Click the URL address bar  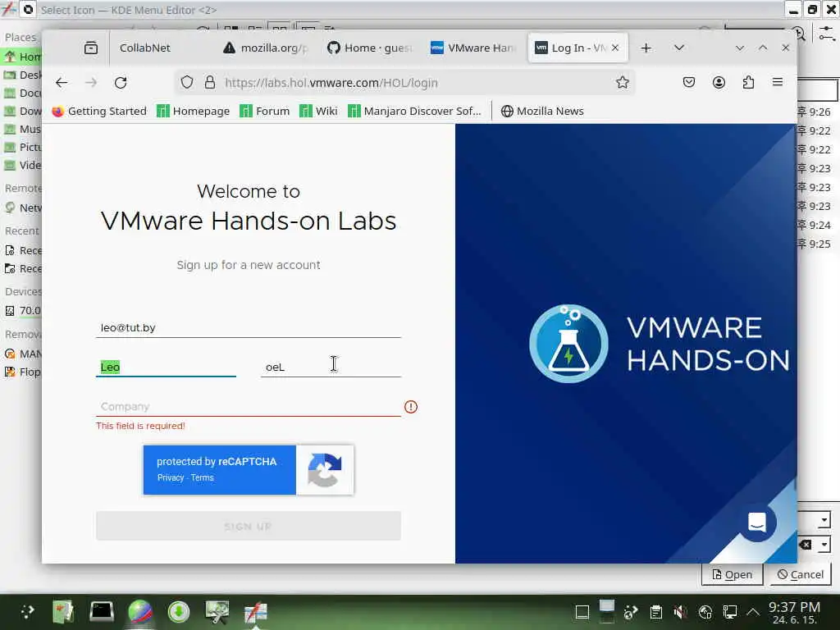(x=407, y=83)
